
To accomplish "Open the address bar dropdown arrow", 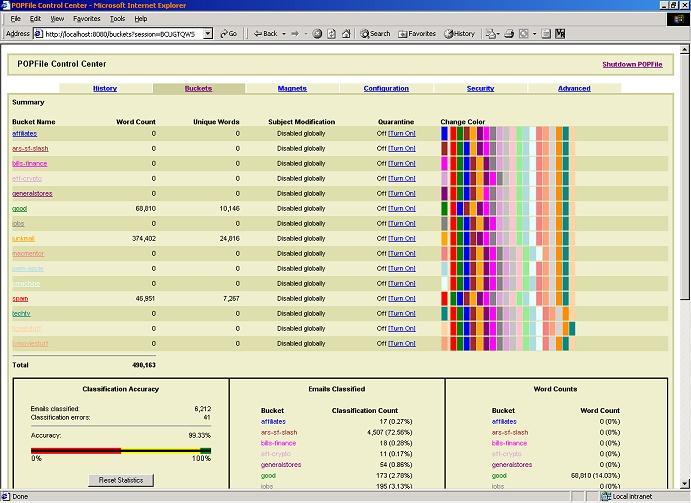I will click(x=208, y=34).
